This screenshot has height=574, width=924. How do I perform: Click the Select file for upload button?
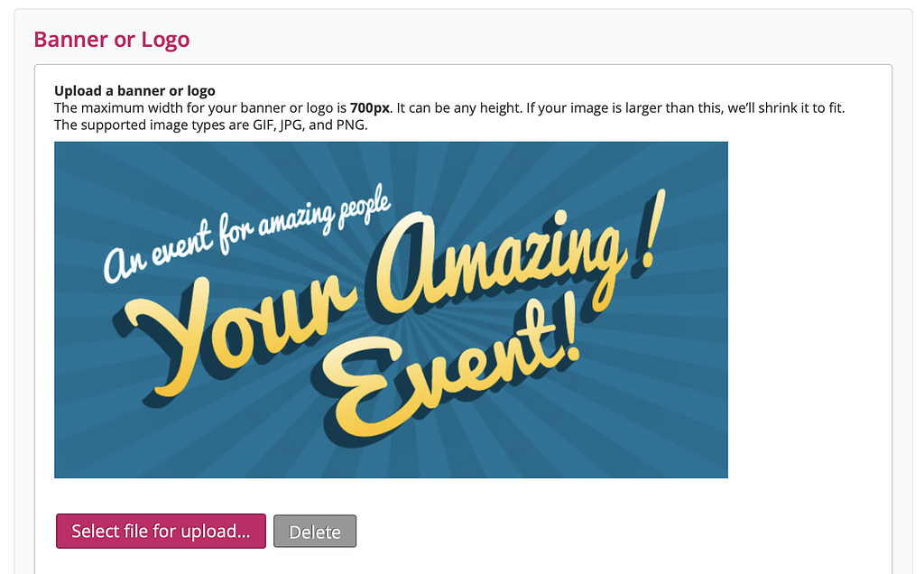click(161, 531)
